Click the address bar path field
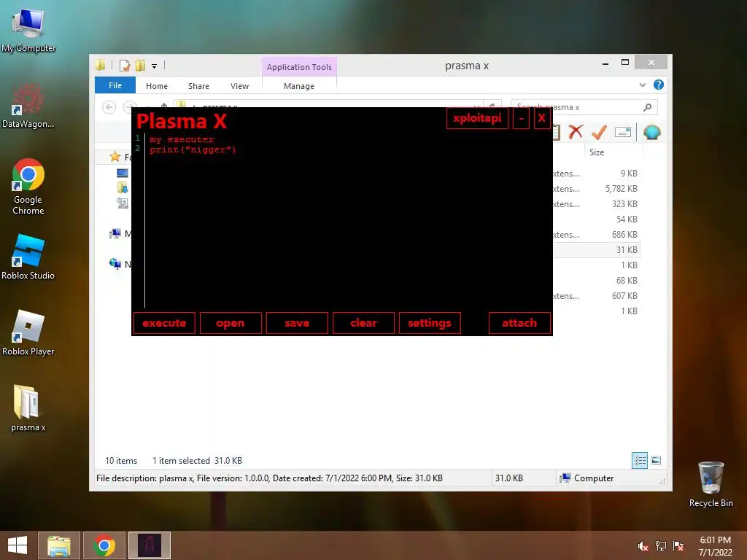This screenshot has width=747, height=560. pos(329,105)
